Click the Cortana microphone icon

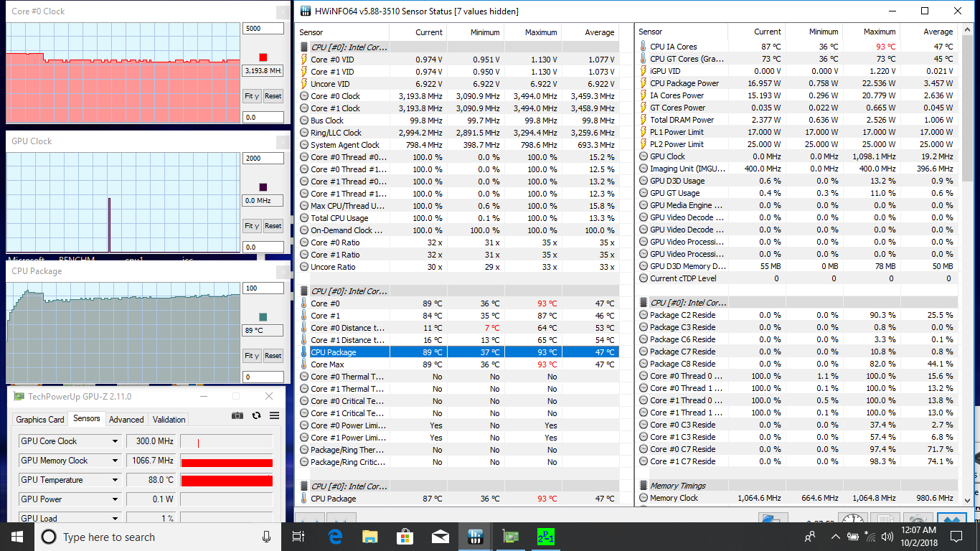pyautogui.click(x=267, y=537)
